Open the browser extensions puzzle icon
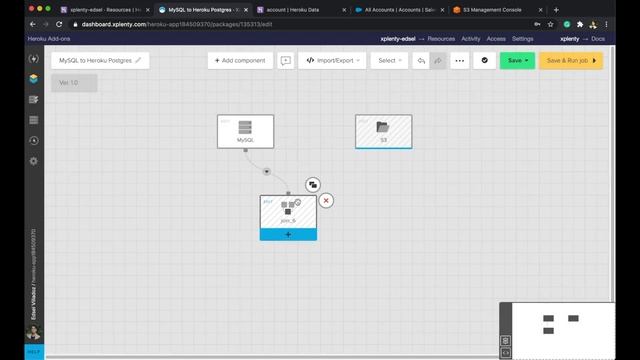 pos(580,24)
